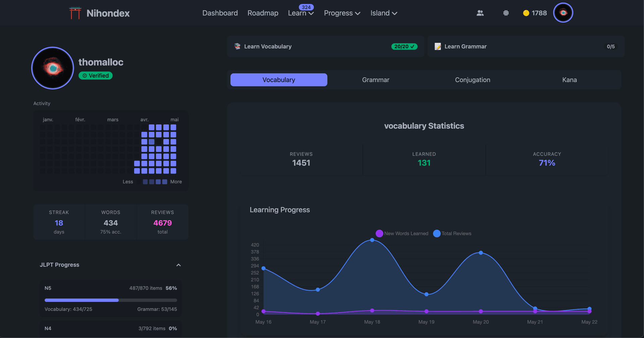This screenshot has height=338, width=644.
Task: Click the Learning Progress heading
Action: click(x=280, y=210)
